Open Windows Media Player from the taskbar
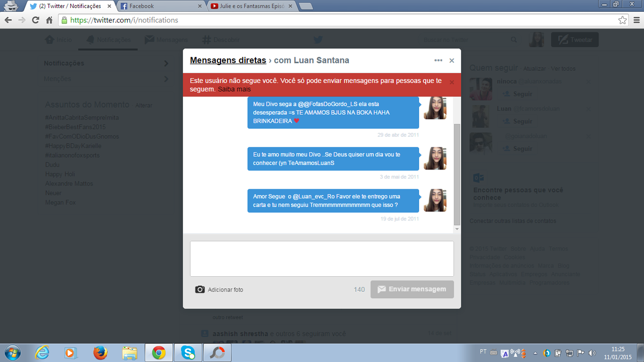The image size is (644, 362). click(x=71, y=352)
